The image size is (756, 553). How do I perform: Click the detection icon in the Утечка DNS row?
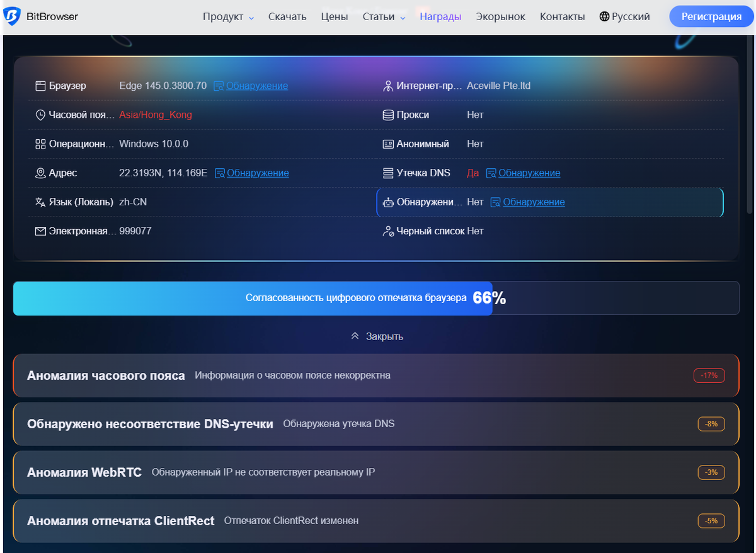pyautogui.click(x=491, y=173)
